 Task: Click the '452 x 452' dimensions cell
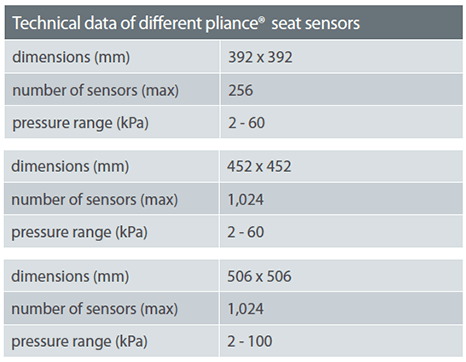pyautogui.click(x=259, y=166)
